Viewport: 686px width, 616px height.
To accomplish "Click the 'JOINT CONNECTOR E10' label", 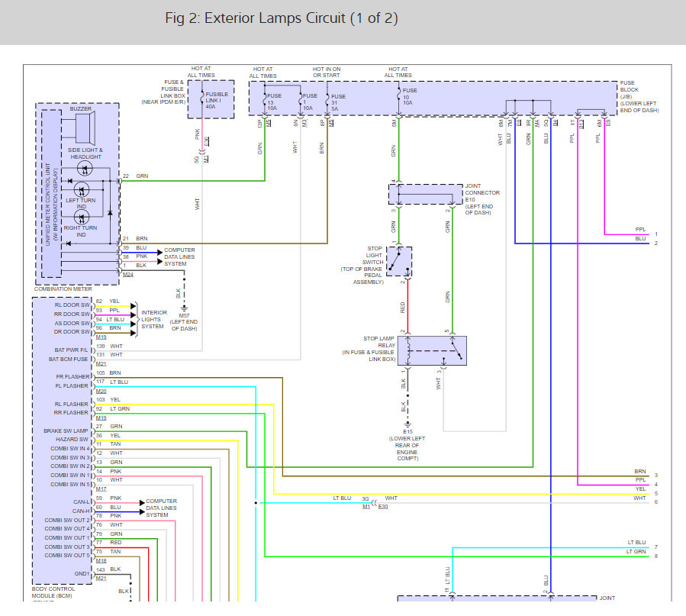I will pyautogui.click(x=482, y=192).
